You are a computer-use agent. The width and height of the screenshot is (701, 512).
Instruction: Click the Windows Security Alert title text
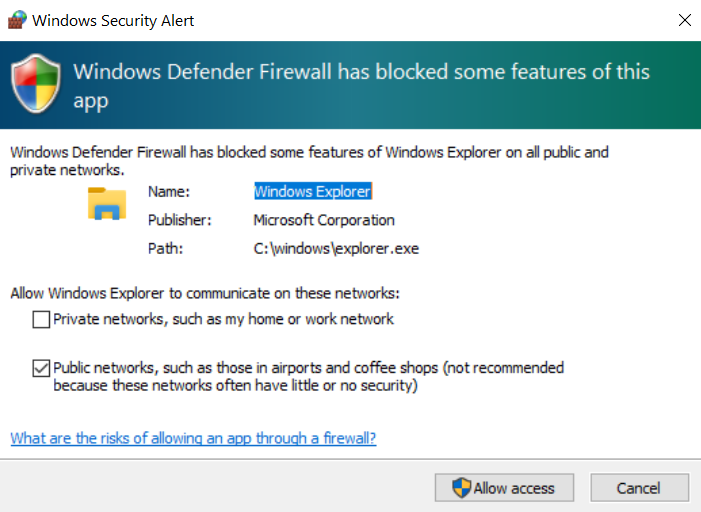113,20
